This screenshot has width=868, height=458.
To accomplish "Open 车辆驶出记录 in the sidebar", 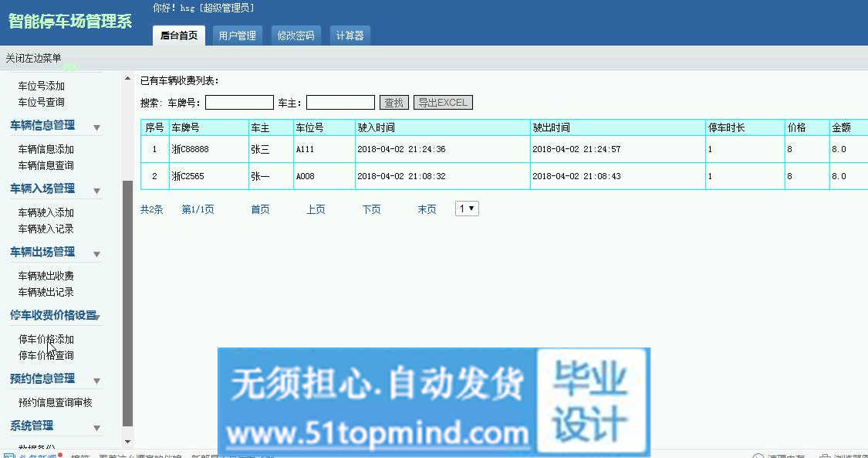I will coord(46,292).
